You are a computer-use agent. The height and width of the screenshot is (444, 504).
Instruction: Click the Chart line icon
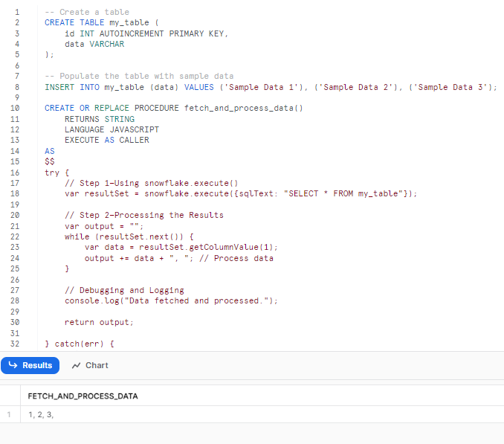coord(76,366)
